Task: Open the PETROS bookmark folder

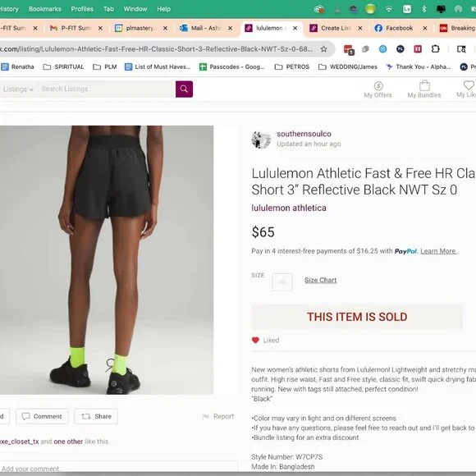Action: pos(292,66)
